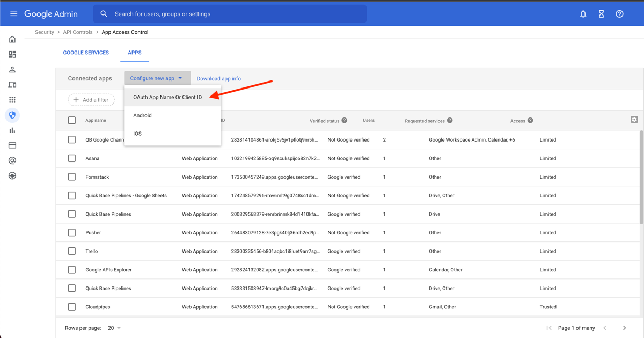Image resolution: width=644 pixels, height=338 pixels.
Task: Show tasks via the hourglass icon
Action: point(601,14)
